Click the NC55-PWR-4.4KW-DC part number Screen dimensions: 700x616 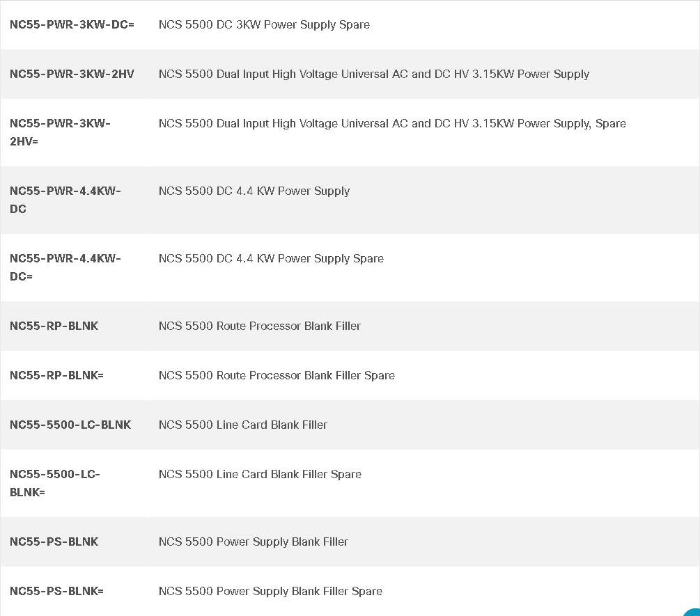pyautogui.click(x=65, y=200)
